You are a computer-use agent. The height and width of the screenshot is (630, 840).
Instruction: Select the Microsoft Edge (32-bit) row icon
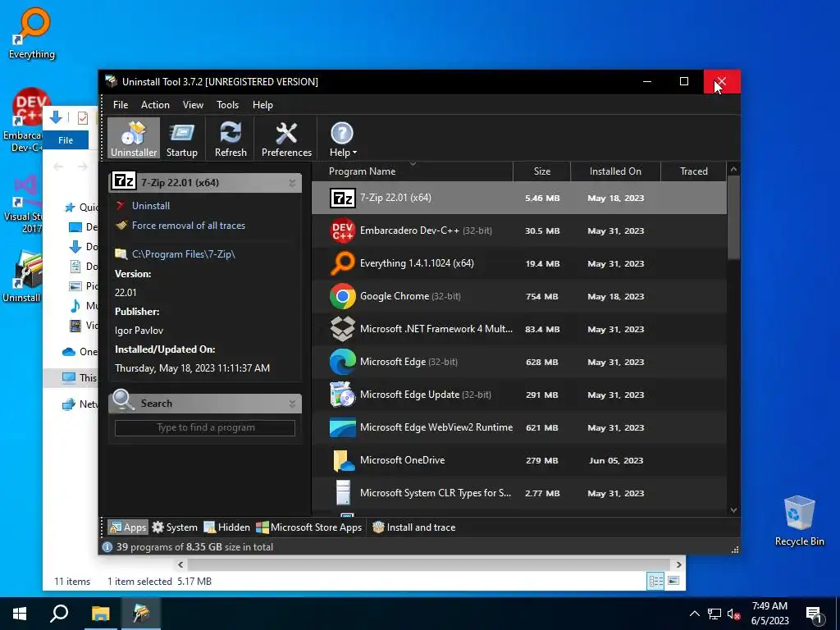coord(343,362)
